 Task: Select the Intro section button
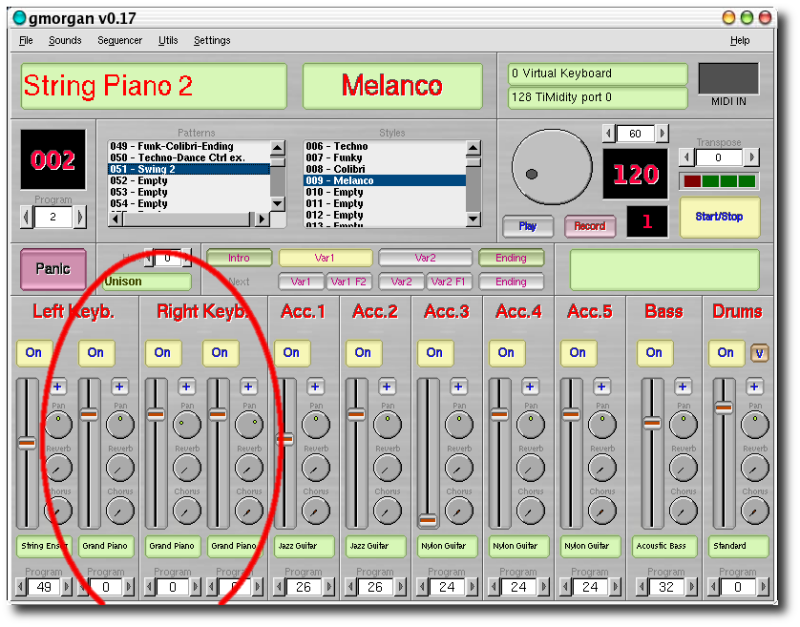[x=239, y=258]
